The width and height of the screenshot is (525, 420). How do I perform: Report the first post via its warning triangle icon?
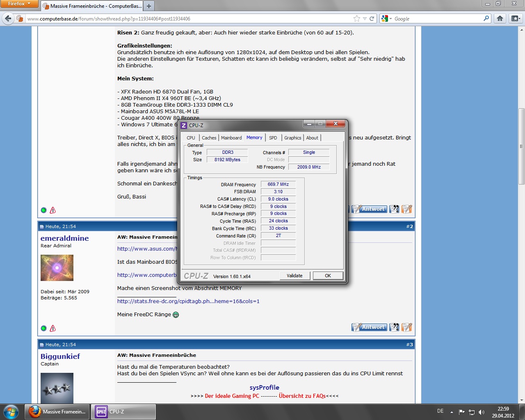click(53, 210)
